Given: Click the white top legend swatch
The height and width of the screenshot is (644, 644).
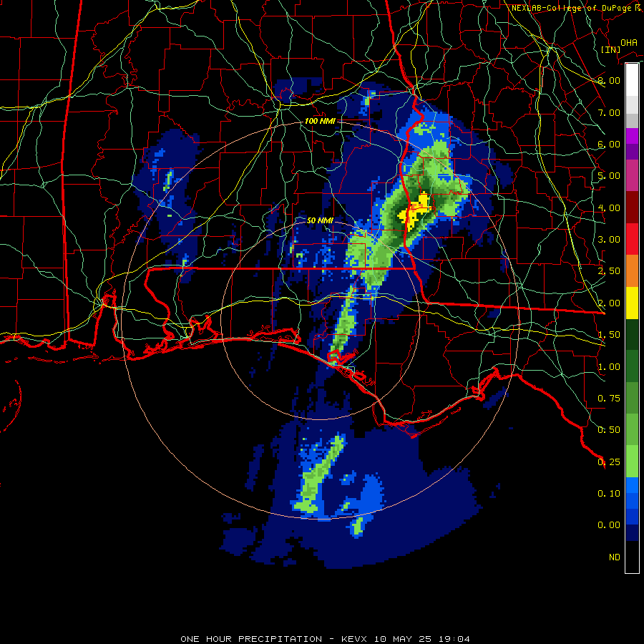Looking at the screenshot, I should [632, 79].
